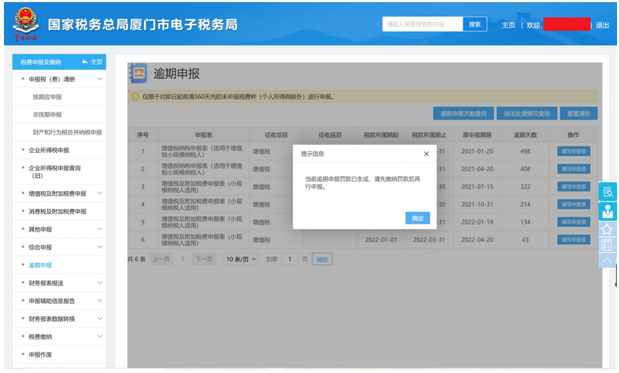This screenshot has width=619, height=373.
Task: Open the customer service person icon
Action: [608, 211]
